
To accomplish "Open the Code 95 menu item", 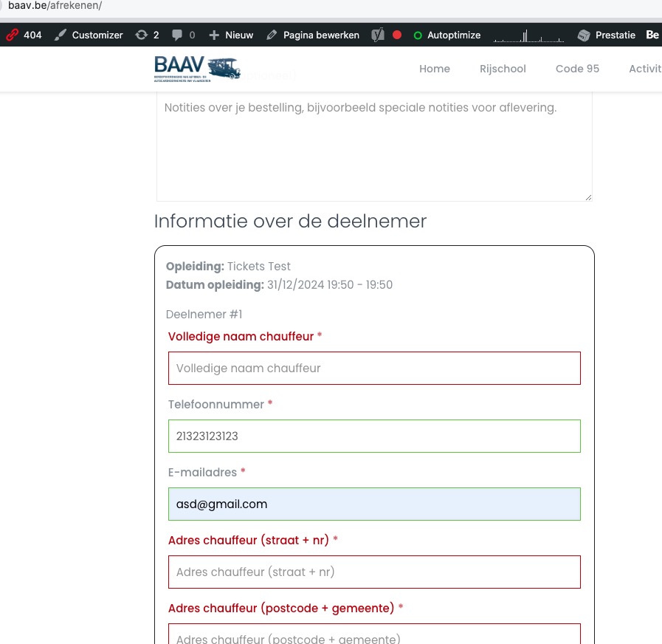I will [x=577, y=69].
